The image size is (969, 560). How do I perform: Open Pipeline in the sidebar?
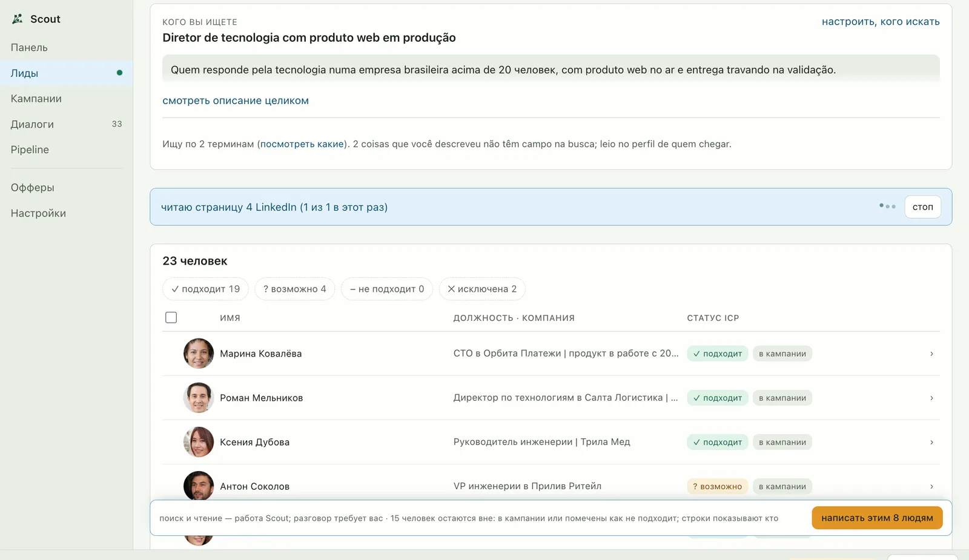(30, 150)
